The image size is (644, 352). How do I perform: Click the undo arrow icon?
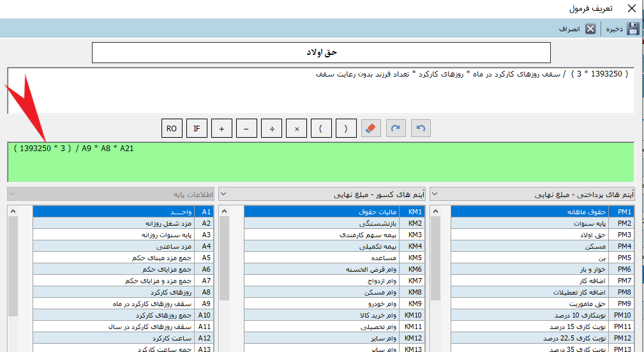click(421, 129)
